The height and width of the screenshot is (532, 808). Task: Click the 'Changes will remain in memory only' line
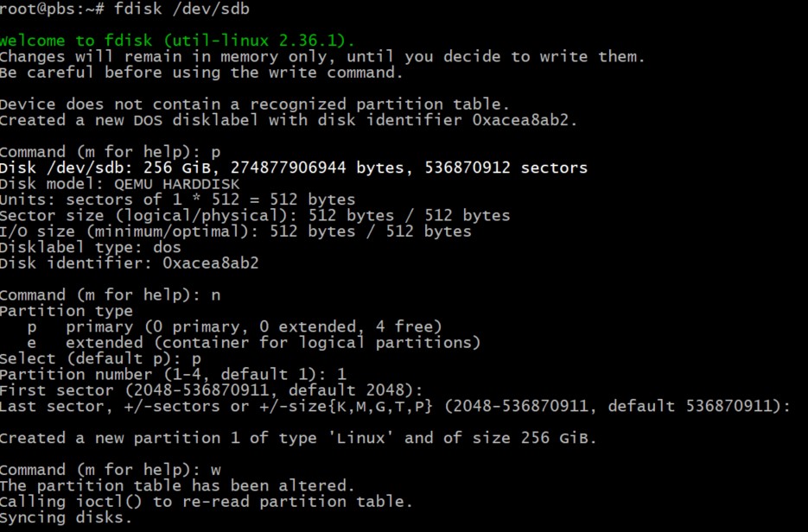pos(321,57)
